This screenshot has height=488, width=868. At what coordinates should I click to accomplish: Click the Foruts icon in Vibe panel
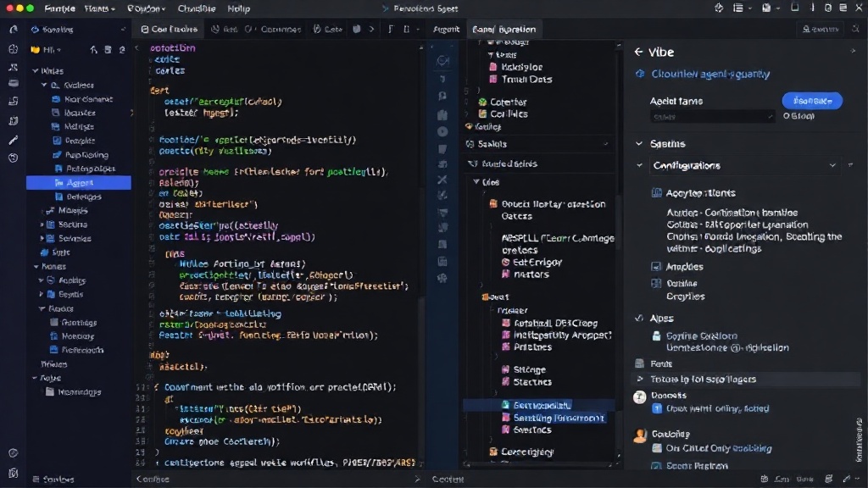pos(640,363)
